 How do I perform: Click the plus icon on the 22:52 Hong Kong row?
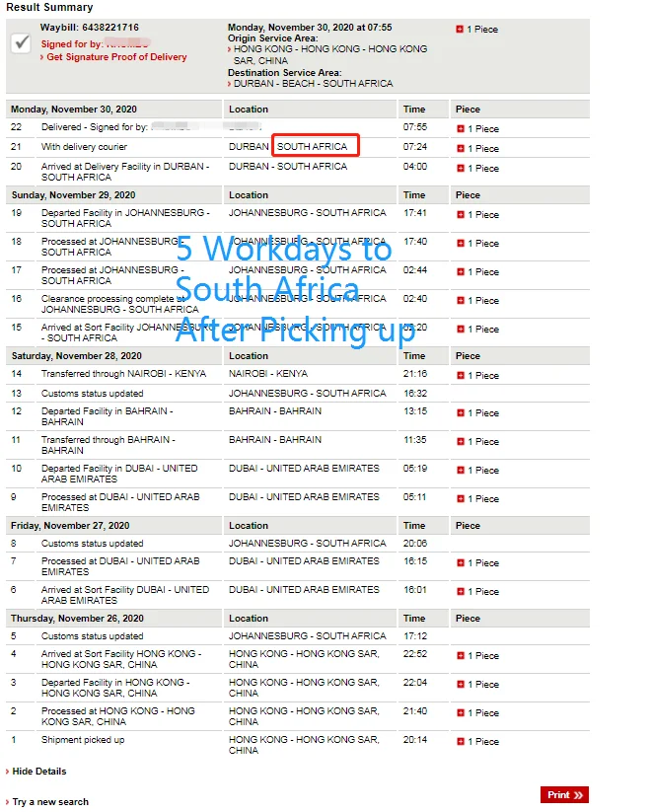(460, 656)
